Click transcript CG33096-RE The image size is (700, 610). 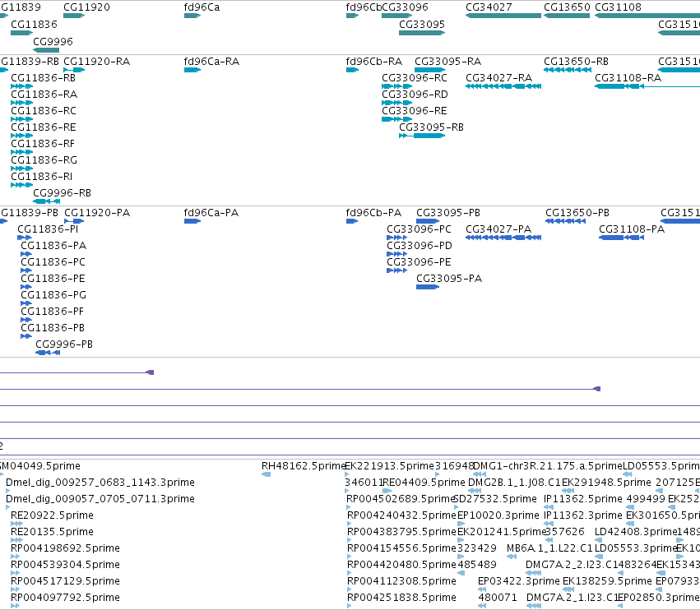point(396,119)
